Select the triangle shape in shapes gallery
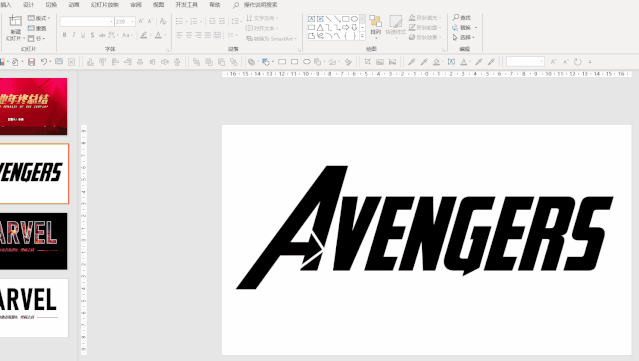The width and height of the screenshot is (639, 361). [320, 27]
